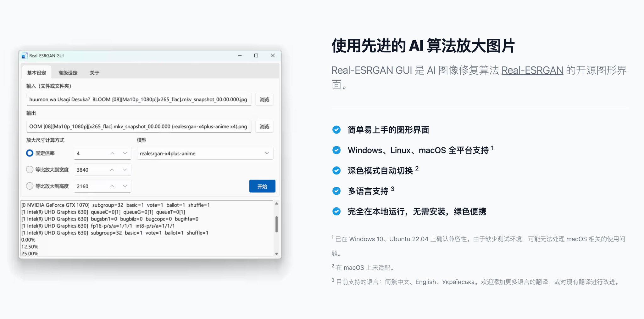Open the realesrgan-x4plus-anime model dropdown

205,153
